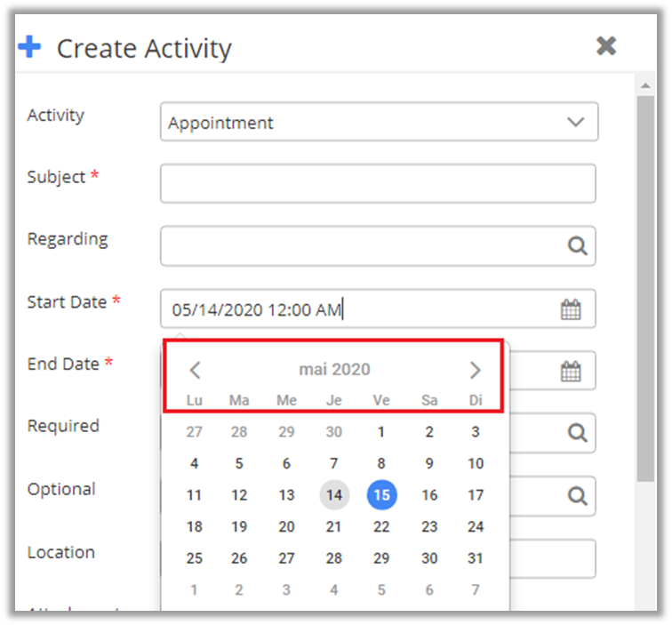Image resolution: width=672 pixels, height=625 pixels.
Task: Click the blue plus Create Activity icon
Action: coord(29,47)
